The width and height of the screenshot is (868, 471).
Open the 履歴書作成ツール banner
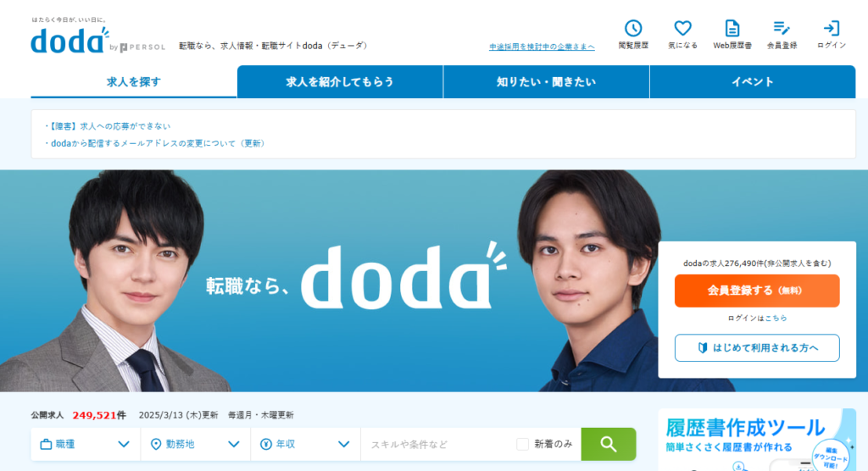pyautogui.click(x=757, y=440)
